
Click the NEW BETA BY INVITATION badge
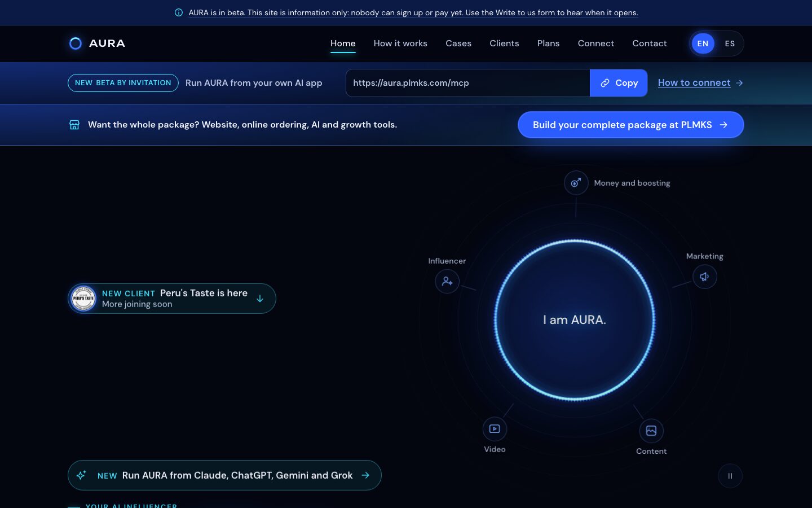click(123, 83)
